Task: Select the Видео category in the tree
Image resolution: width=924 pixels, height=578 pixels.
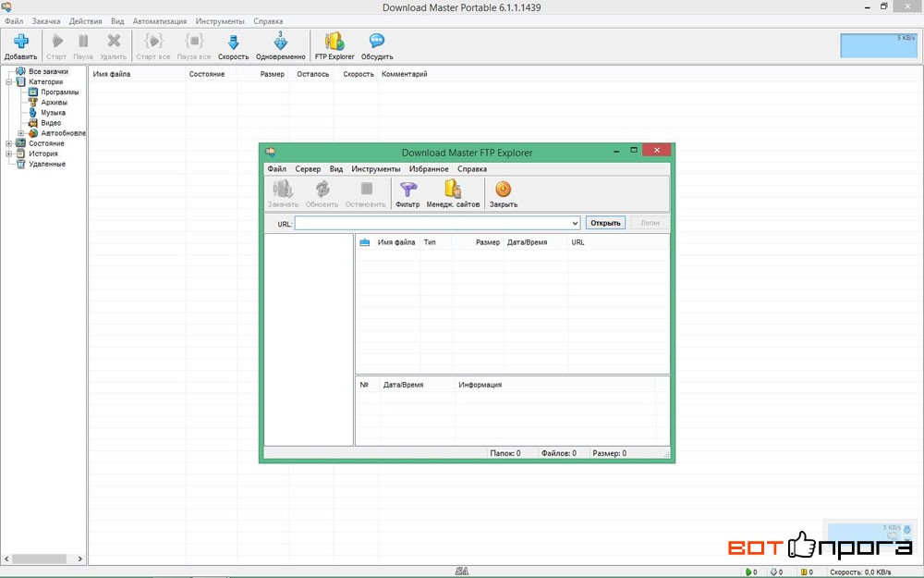Action: point(51,123)
